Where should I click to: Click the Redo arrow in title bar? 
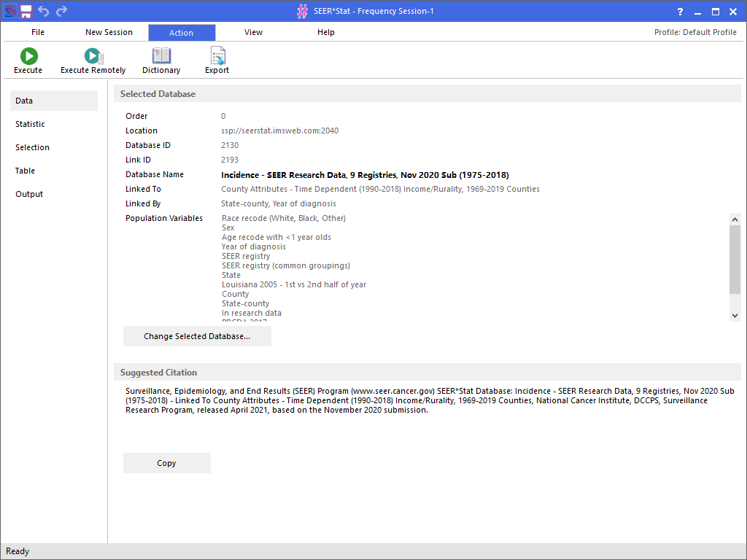click(x=61, y=11)
